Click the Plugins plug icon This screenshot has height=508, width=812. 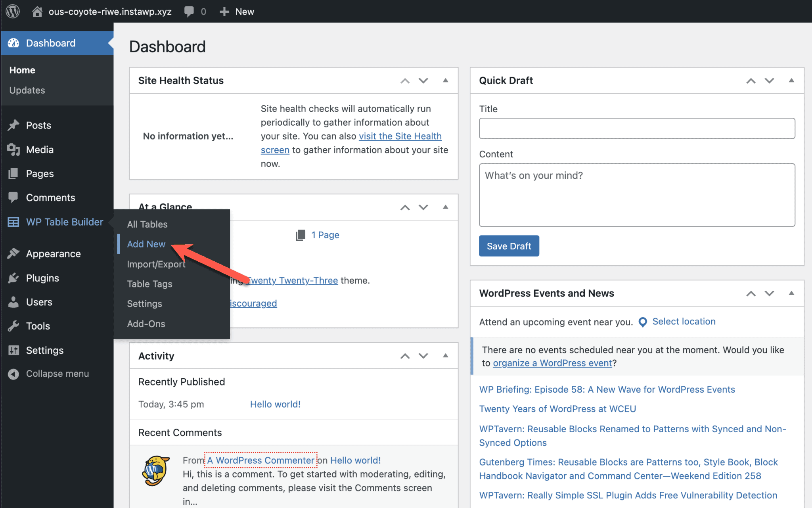point(13,278)
